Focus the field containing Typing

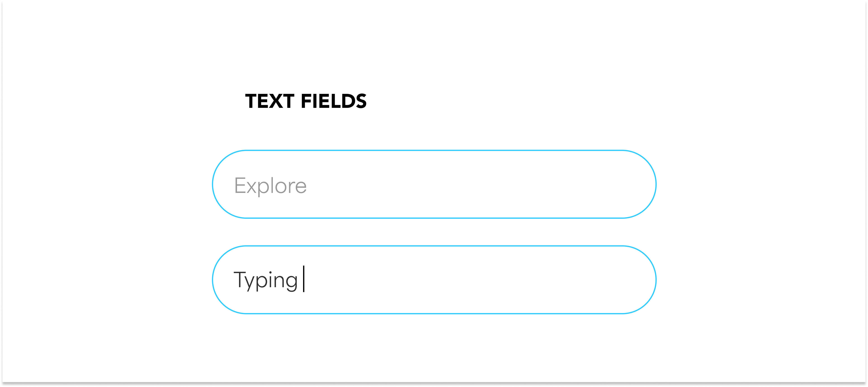point(434,280)
